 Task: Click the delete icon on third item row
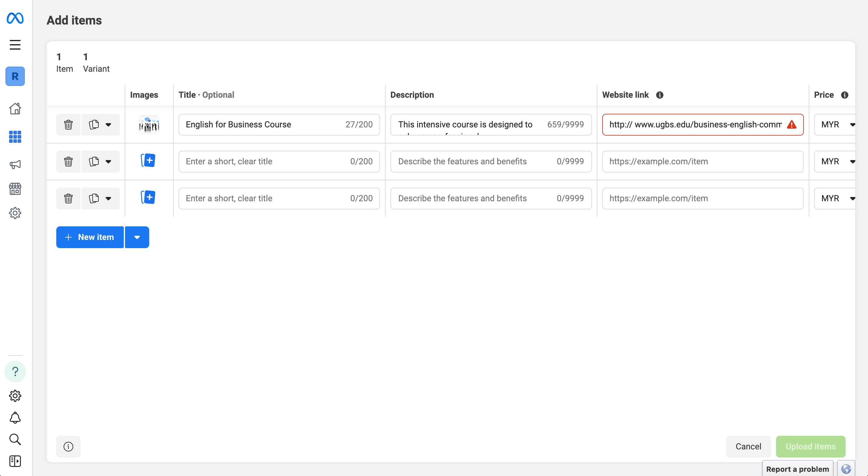69,198
